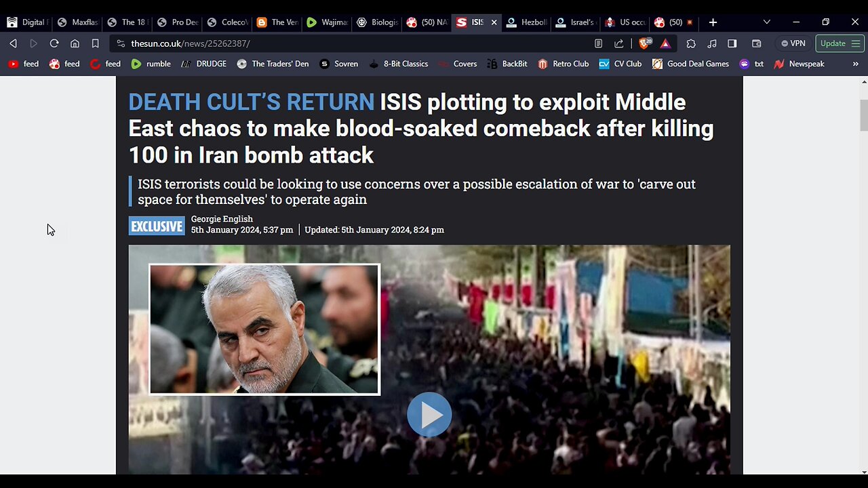This screenshot has height=488, width=868.
Task: Click the share page icon in address bar
Action: pos(618,43)
